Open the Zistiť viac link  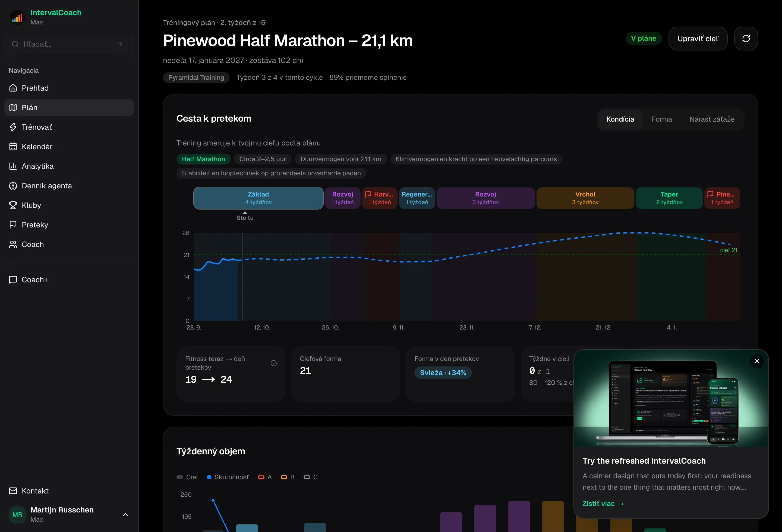pos(603,503)
